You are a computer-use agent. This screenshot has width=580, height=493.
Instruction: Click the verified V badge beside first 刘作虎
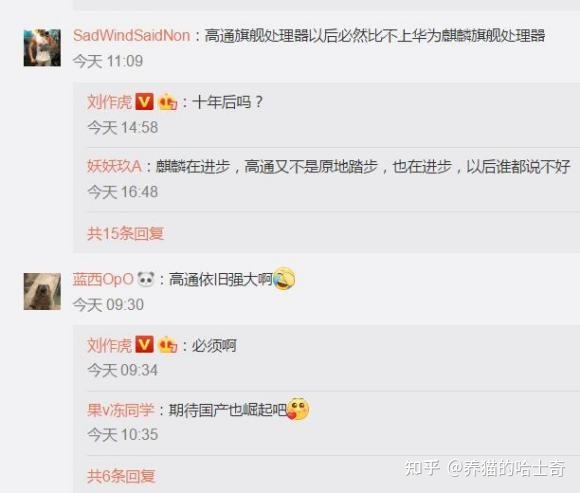(x=144, y=102)
